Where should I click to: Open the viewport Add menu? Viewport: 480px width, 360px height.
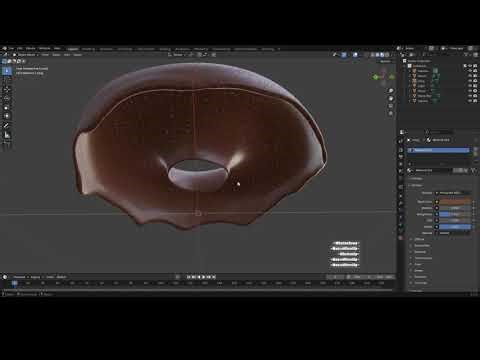[x=67, y=55]
